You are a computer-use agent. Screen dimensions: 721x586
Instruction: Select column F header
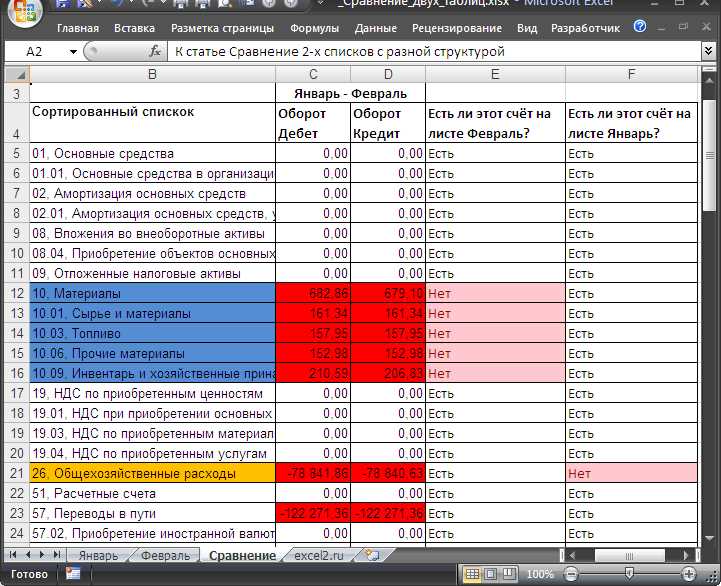coord(632,74)
